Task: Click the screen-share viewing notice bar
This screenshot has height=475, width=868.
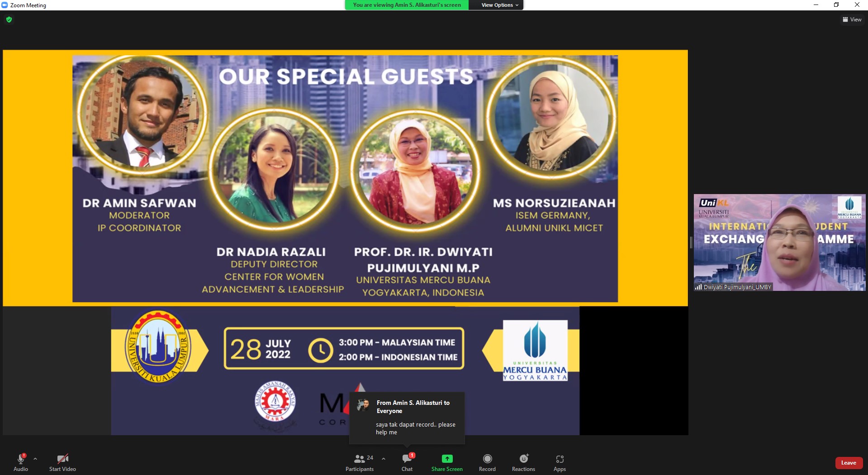Action: pos(407,5)
